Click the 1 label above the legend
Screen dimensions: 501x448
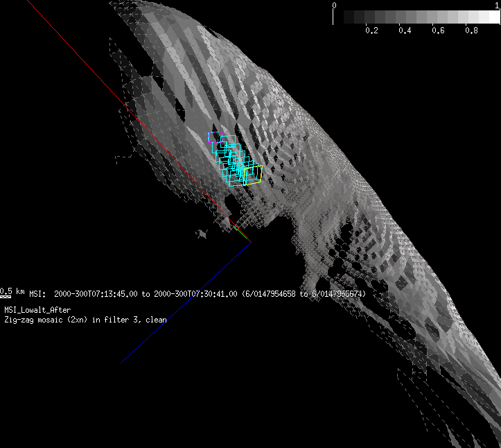click(x=497, y=5)
